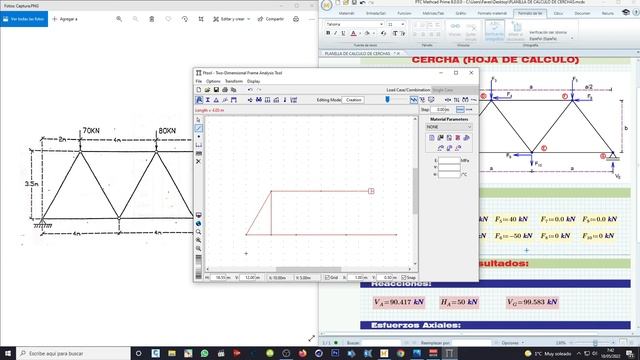Save model icon in Ftool toolbar
This screenshot has width=640, height=360.
click(x=216, y=90)
